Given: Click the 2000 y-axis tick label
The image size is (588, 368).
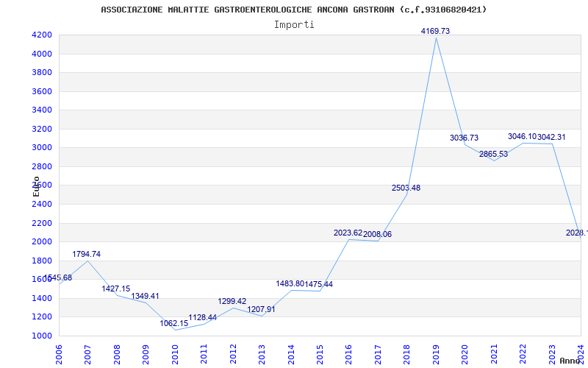Looking at the screenshot, I should click(x=42, y=242).
